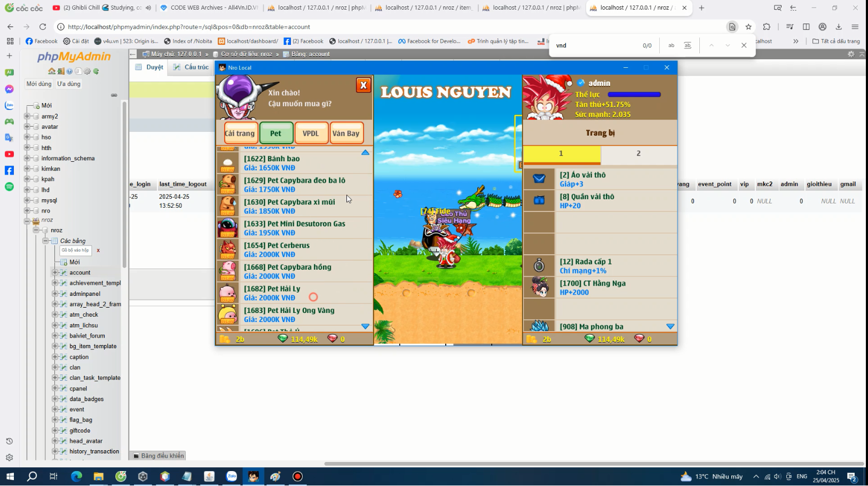Switch to the Cải trang shop tab

pos(240,133)
